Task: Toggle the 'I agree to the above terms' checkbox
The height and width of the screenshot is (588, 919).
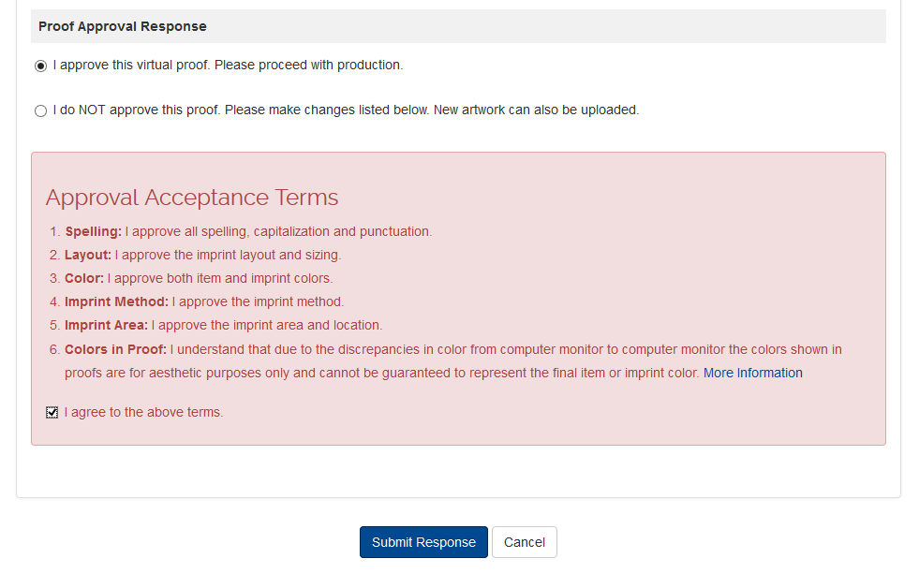Action: click(x=52, y=413)
